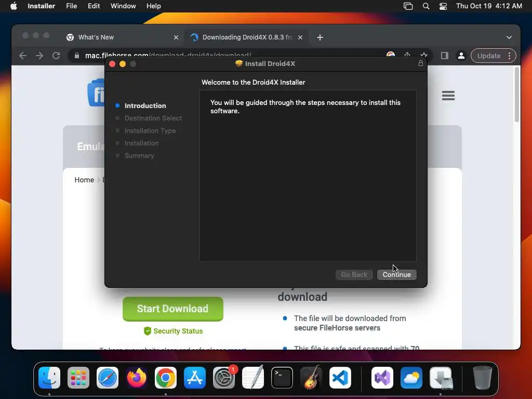The height and width of the screenshot is (399, 532).
Task: Select the Introduction step in installer sidebar
Action: [x=145, y=105]
